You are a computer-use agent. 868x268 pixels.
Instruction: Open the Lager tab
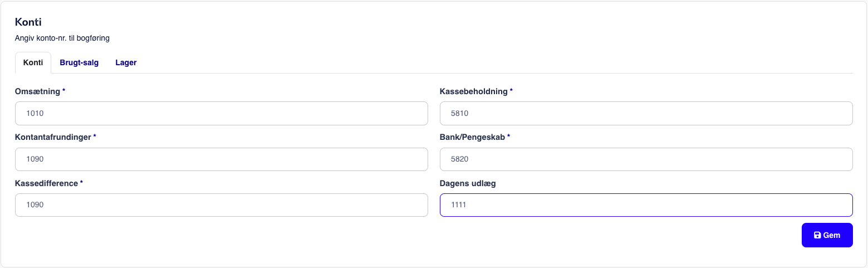pyautogui.click(x=126, y=62)
